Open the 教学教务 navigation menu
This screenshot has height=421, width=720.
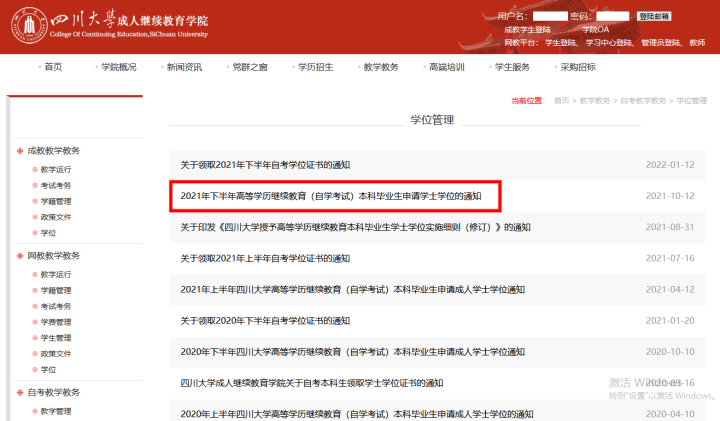click(x=381, y=67)
